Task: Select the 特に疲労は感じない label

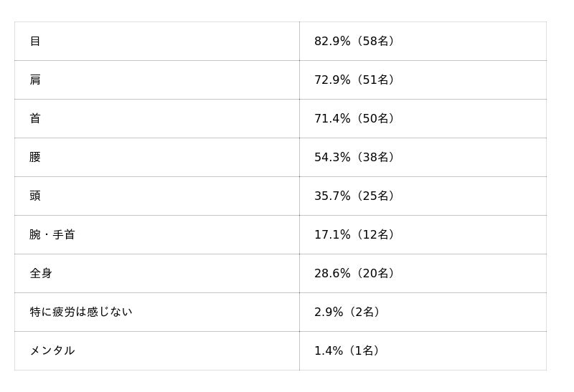Action: [80, 312]
